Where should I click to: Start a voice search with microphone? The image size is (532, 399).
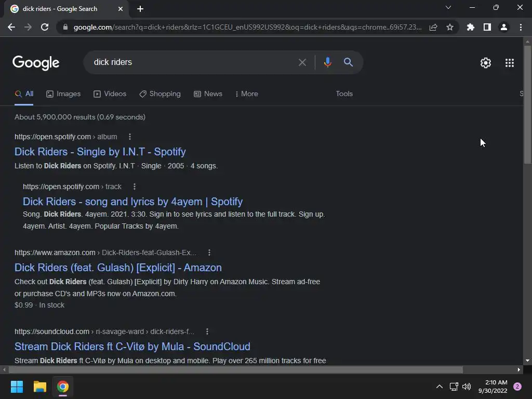pyautogui.click(x=328, y=62)
